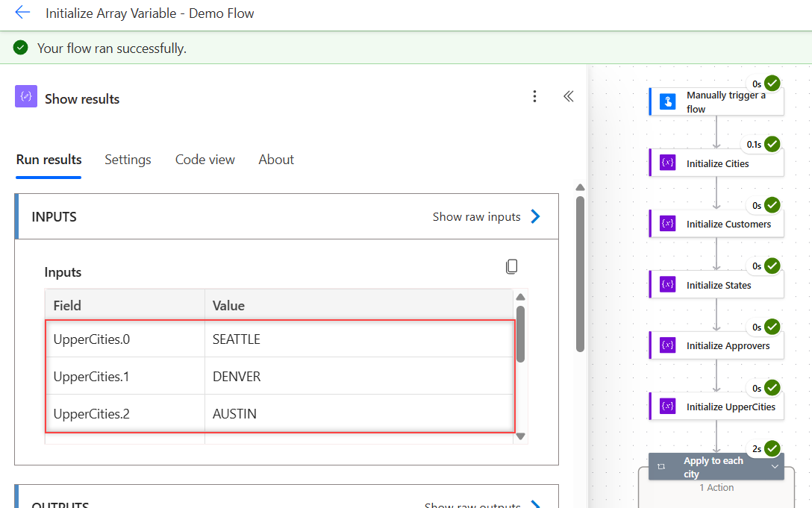Click the success check on Manually trigger a flow
The width and height of the screenshot is (812, 508).
(x=772, y=83)
